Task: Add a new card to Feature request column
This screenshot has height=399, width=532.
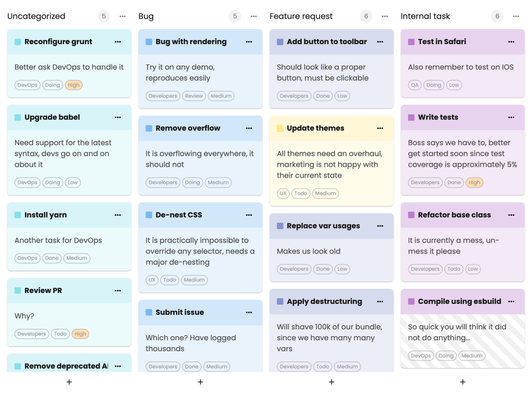Action: (331, 382)
